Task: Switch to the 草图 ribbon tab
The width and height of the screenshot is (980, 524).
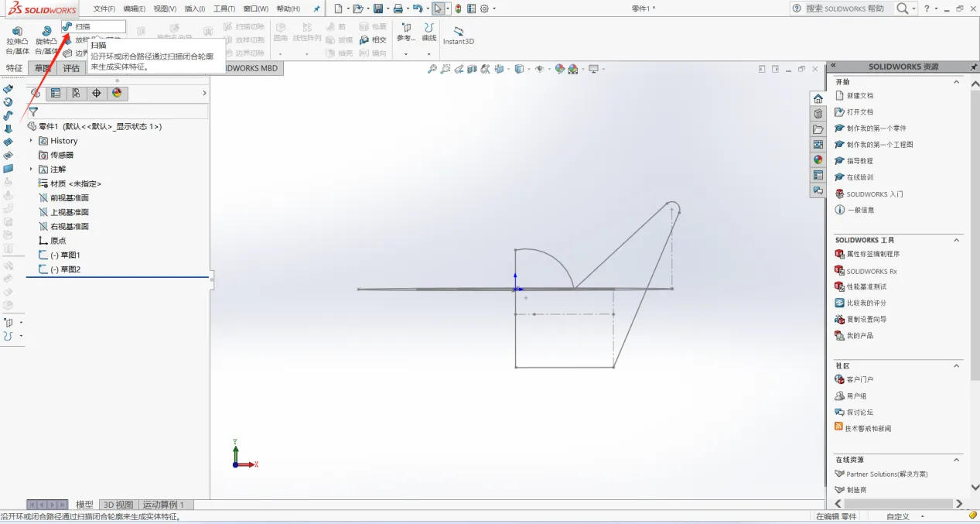Action: point(43,68)
